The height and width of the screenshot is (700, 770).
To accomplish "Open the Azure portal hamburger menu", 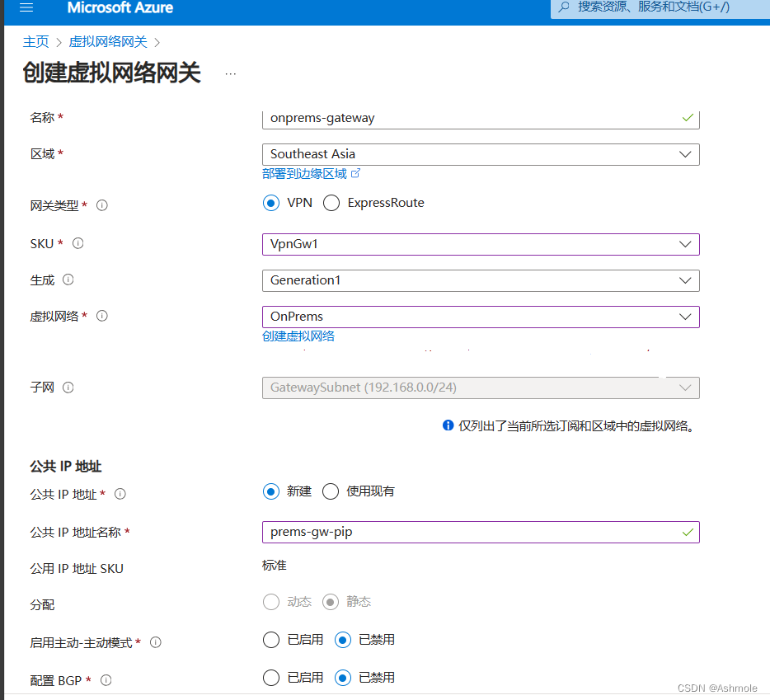I will (26, 7).
